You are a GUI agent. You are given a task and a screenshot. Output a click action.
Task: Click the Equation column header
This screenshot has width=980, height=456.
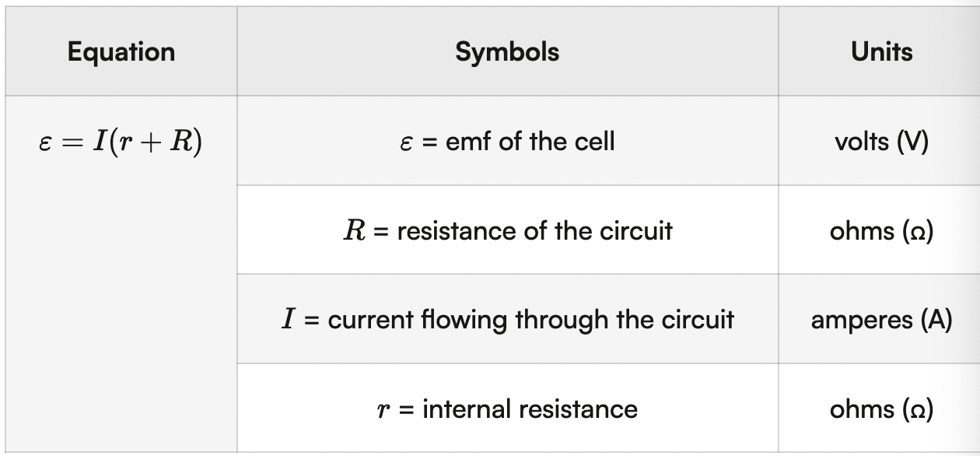[121, 52]
